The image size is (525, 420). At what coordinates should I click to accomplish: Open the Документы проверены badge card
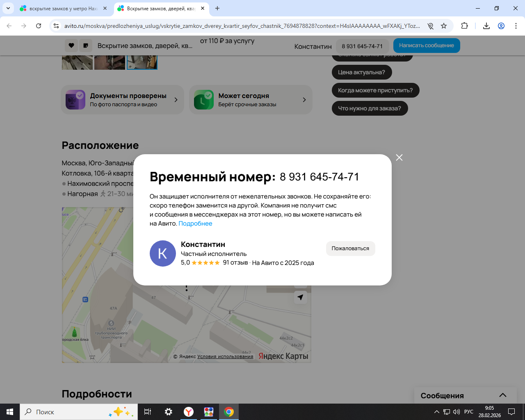[123, 100]
